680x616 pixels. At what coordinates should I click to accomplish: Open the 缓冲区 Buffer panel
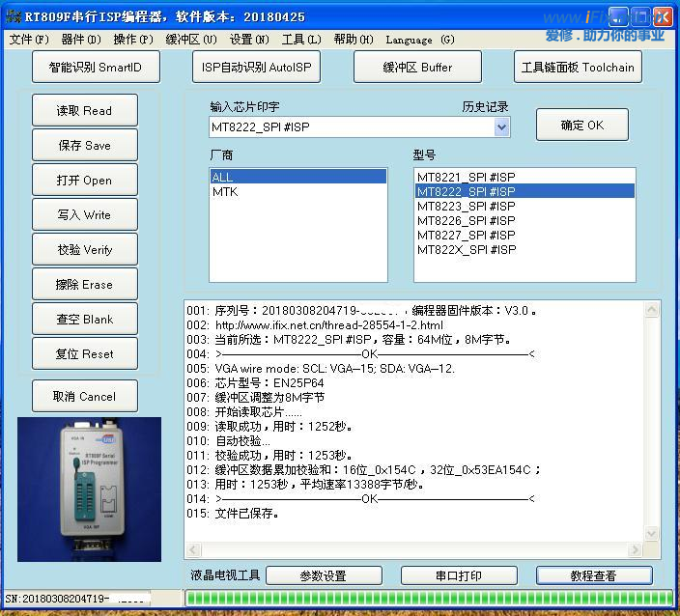pos(417,67)
